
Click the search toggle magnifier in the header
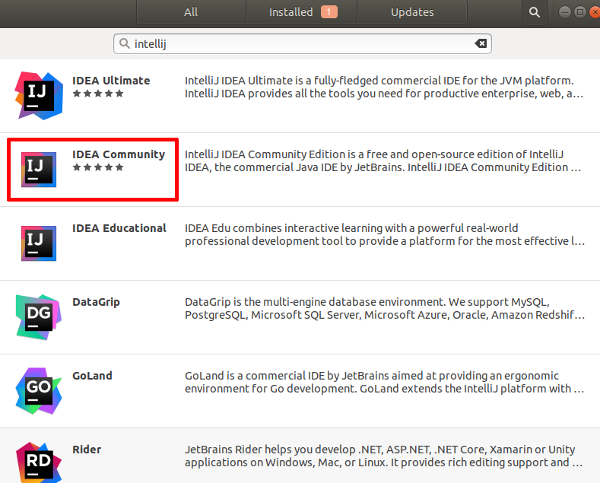[x=534, y=12]
